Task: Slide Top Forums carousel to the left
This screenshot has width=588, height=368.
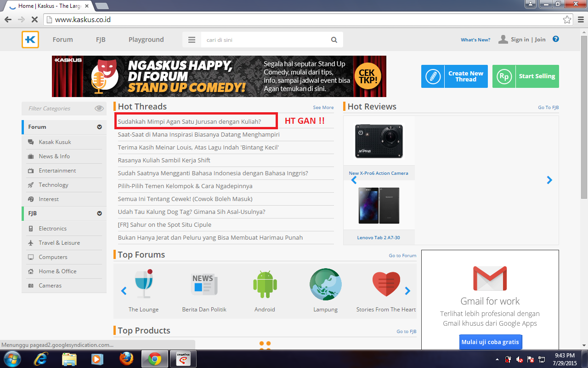Action: (x=124, y=291)
